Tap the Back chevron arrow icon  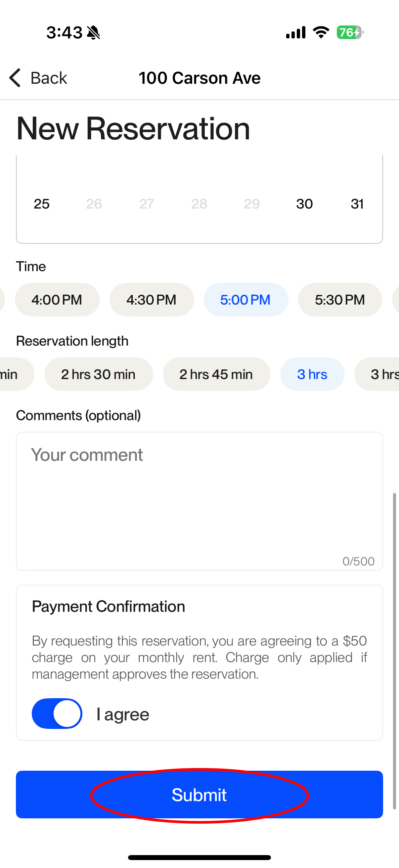pos(15,78)
